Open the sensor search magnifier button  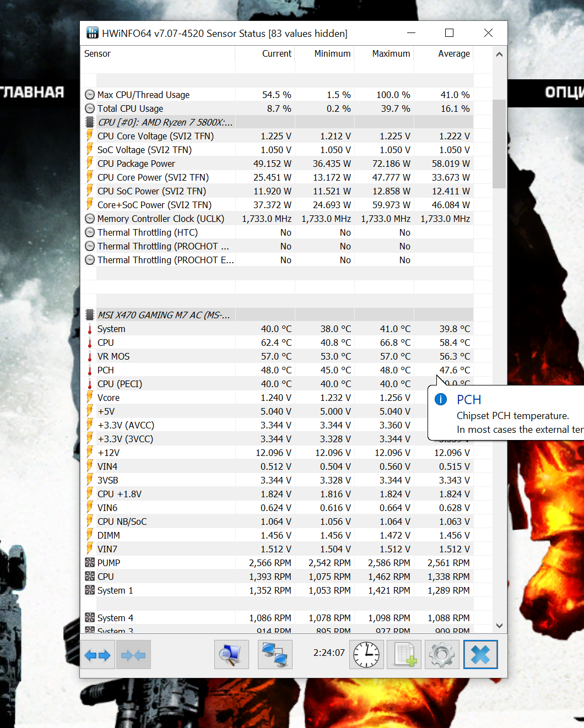(231, 655)
